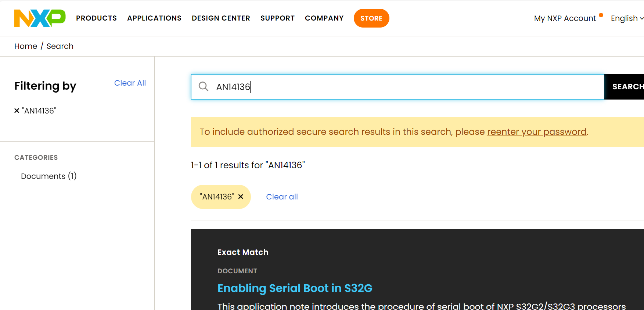
Task: Open the Support menu
Action: (x=277, y=18)
